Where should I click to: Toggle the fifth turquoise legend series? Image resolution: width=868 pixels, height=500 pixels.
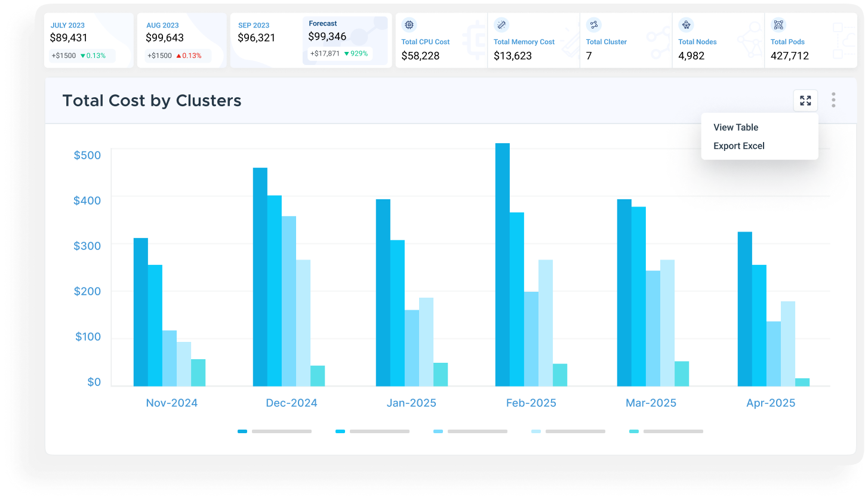coord(634,431)
